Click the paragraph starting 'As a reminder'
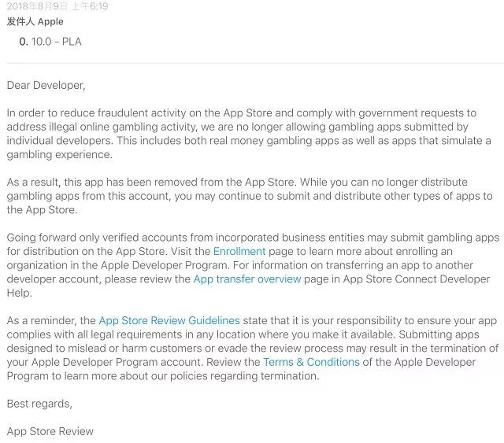The width and height of the screenshot is (504, 443). [253, 349]
